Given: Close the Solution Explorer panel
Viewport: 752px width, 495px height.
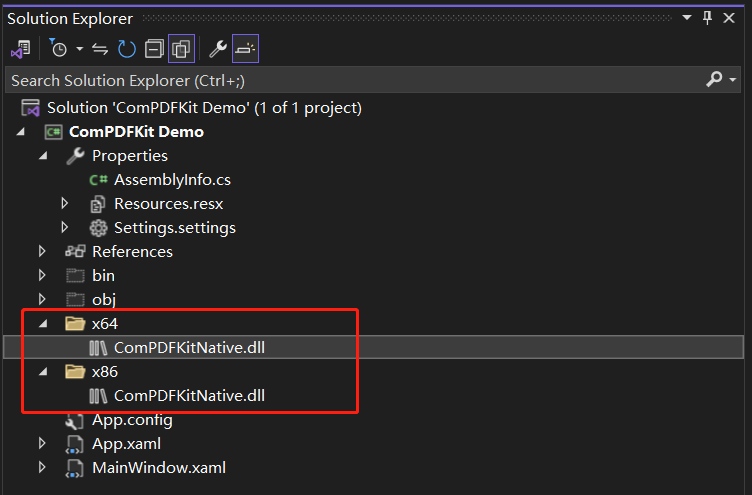Looking at the screenshot, I should click(x=729, y=18).
